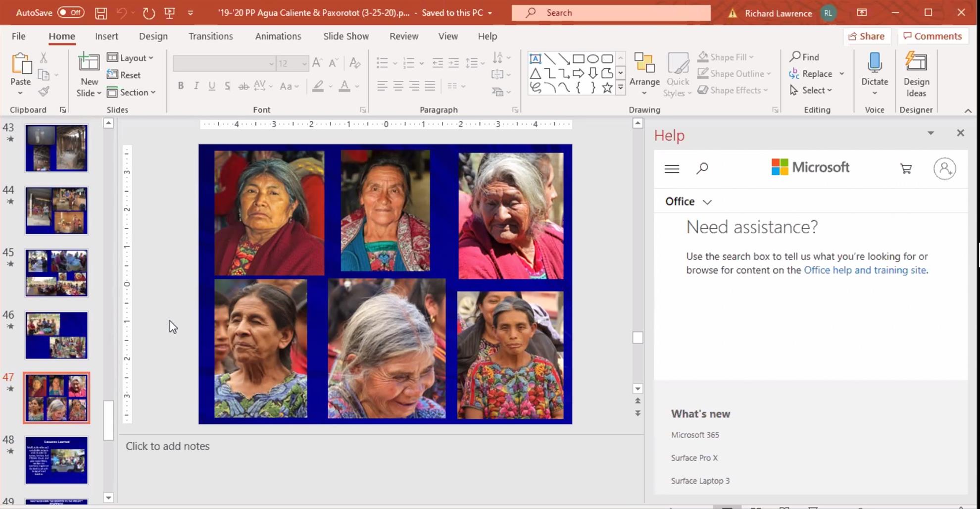Click the Share button
Viewport: 980px width, 509px height.
click(x=866, y=36)
